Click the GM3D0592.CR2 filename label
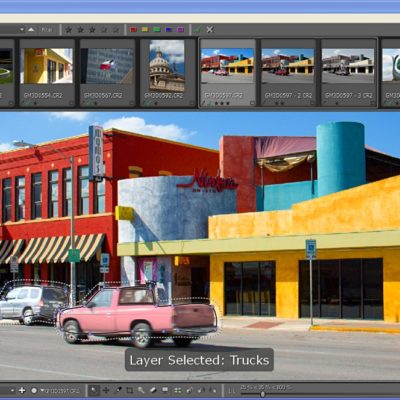The image size is (400, 400). pyautogui.click(x=164, y=95)
